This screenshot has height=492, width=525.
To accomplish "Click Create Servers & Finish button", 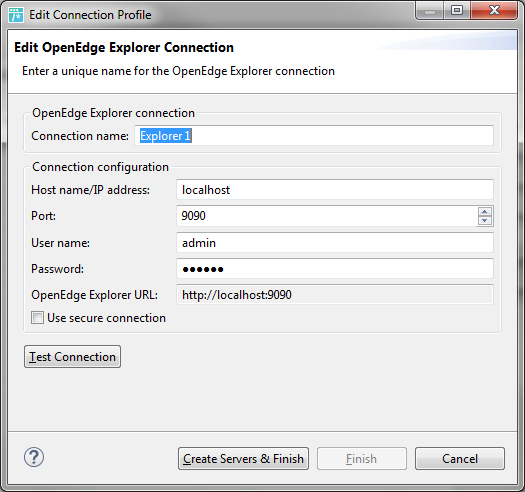I will [243, 459].
